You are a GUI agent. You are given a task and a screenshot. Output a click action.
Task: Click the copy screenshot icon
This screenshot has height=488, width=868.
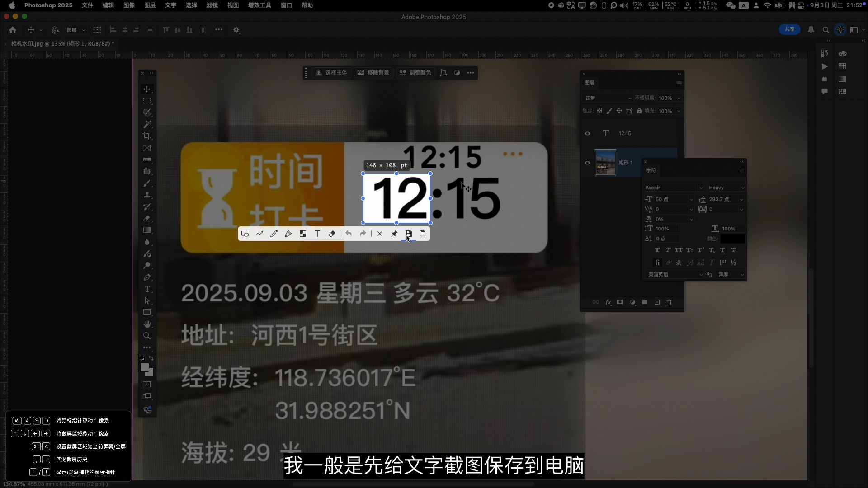coord(423,234)
